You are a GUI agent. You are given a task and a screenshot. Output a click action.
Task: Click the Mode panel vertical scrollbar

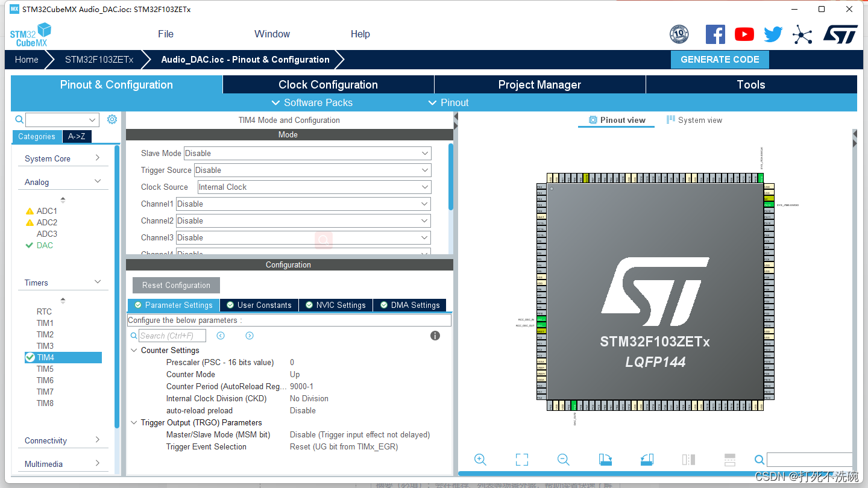[451, 177]
